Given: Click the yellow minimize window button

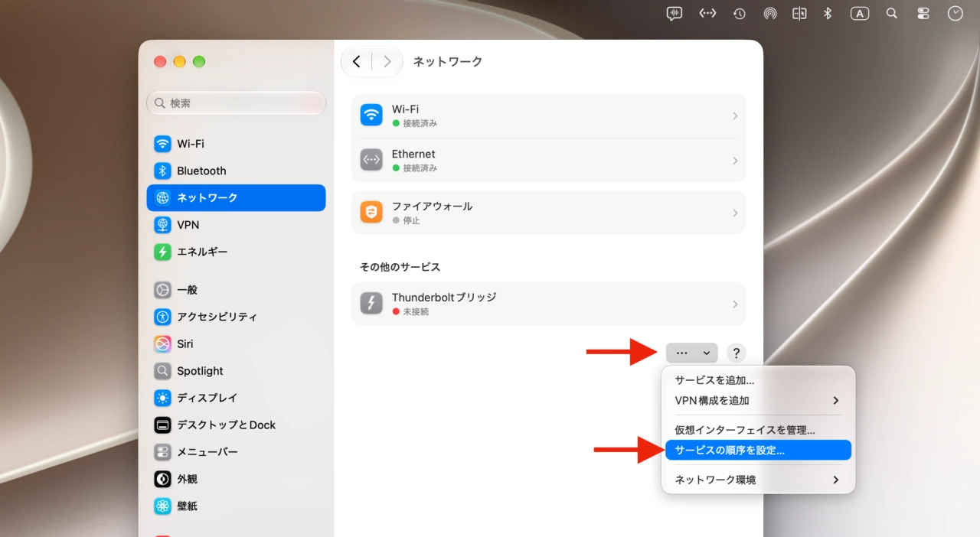Looking at the screenshot, I should click(180, 61).
